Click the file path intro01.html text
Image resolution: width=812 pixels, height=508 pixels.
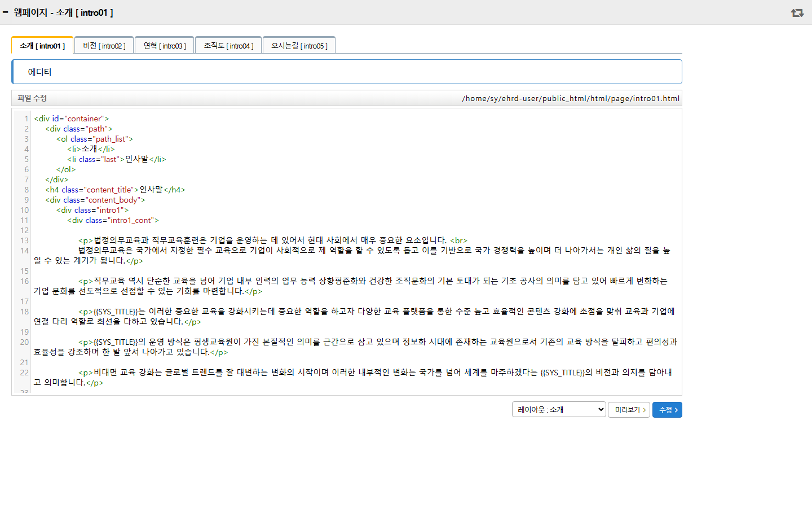click(x=571, y=98)
